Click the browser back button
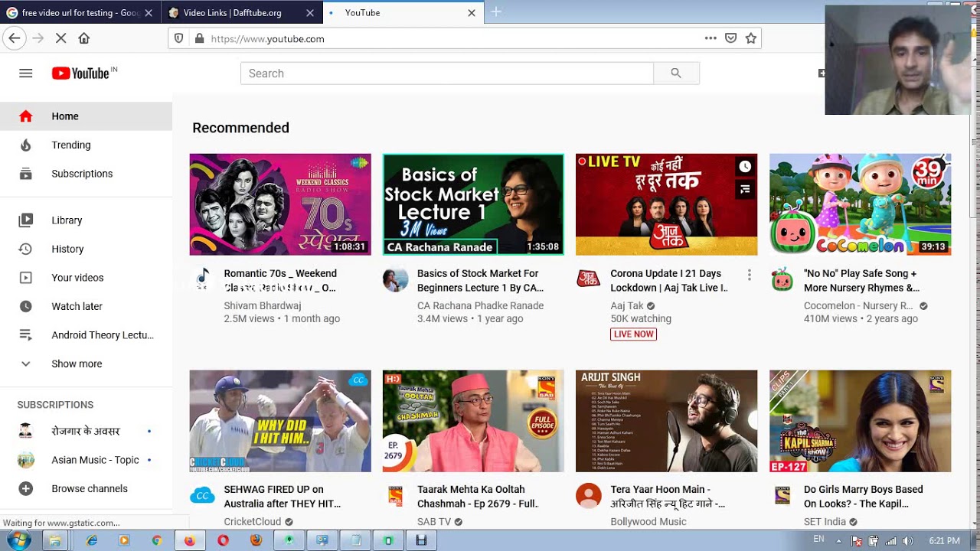 point(13,38)
